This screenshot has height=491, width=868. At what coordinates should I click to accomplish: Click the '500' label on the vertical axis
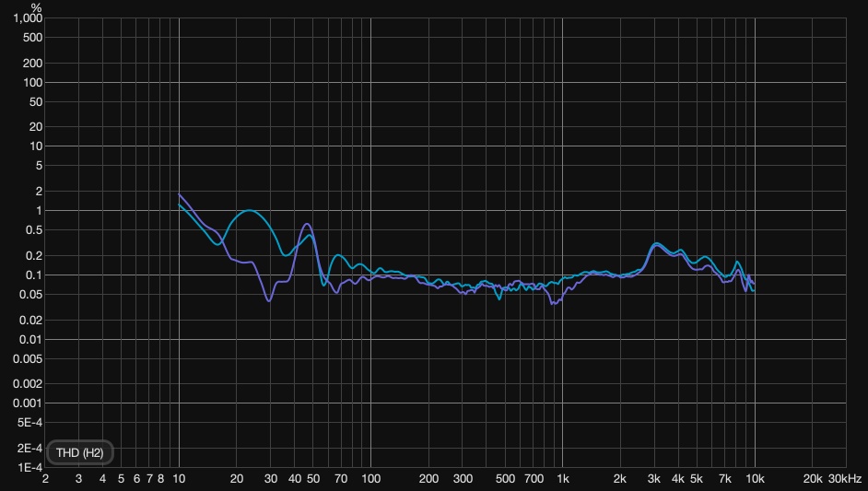(32, 38)
